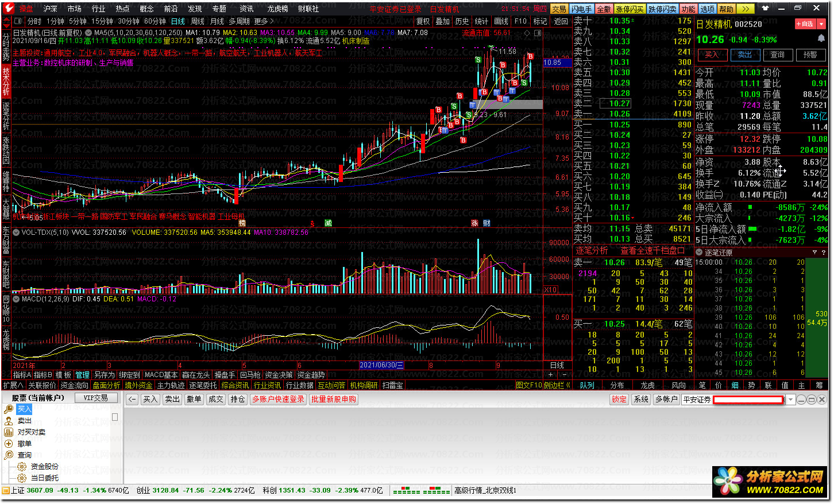The width and height of the screenshot is (834, 504).
Task: Click the red 买入 button under stock price
Action: pos(712,55)
